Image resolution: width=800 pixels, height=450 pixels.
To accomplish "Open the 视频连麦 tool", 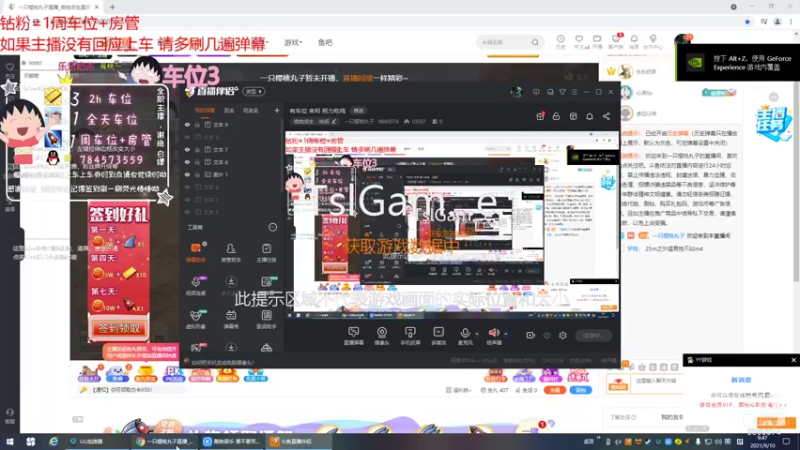I will click(195, 286).
